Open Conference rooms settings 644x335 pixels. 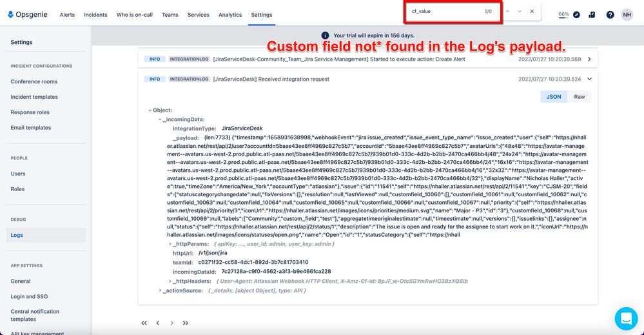tap(34, 81)
